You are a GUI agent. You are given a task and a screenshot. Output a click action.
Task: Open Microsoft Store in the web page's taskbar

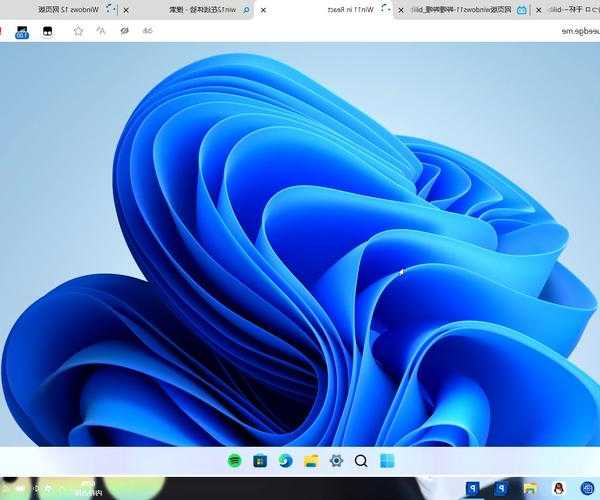pyautogui.click(x=260, y=461)
